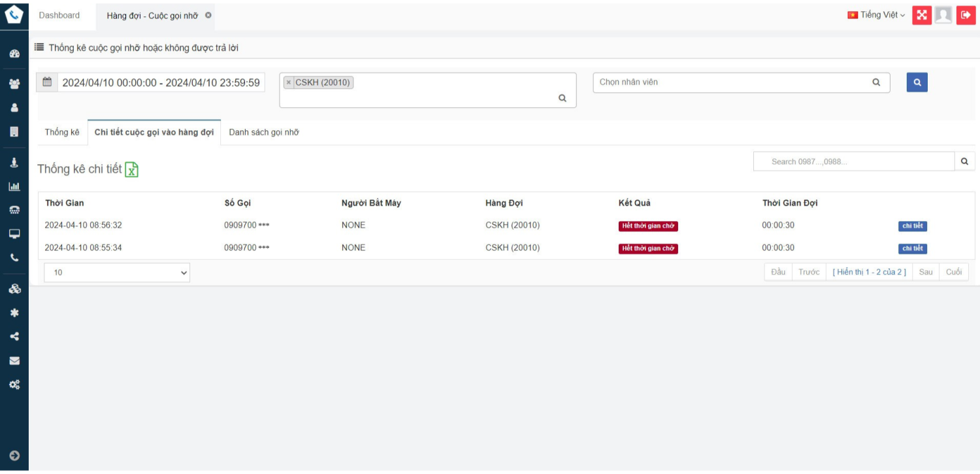Expand the sidebar with bottom arrow icon
980x474 pixels.
(x=14, y=456)
